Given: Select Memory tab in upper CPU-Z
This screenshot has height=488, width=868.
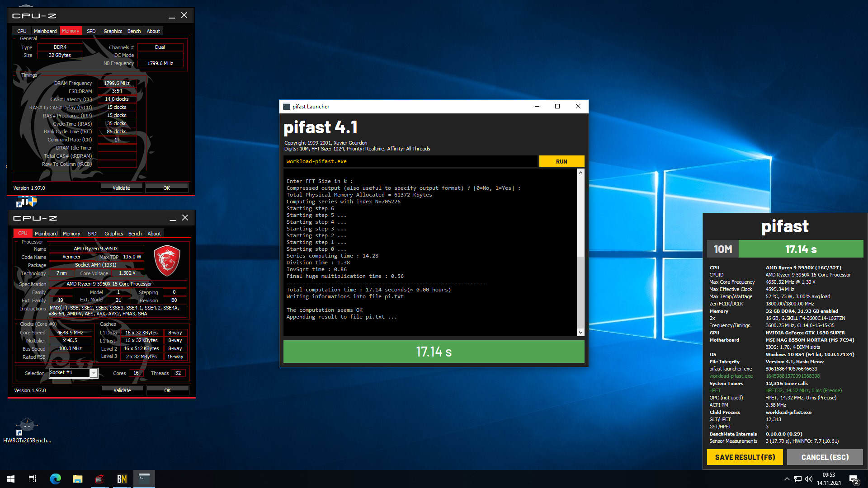Looking at the screenshot, I should tap(71, 31).
